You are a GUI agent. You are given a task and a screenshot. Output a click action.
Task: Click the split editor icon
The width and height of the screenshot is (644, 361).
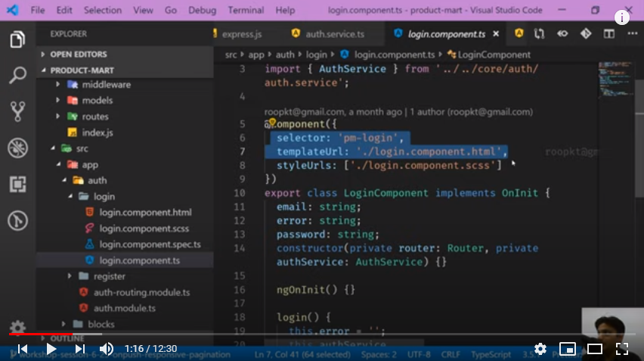(x=608, y=34)
